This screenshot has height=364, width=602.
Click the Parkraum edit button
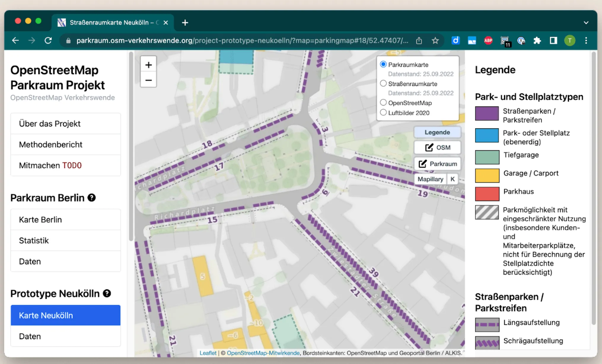point(437,164)
